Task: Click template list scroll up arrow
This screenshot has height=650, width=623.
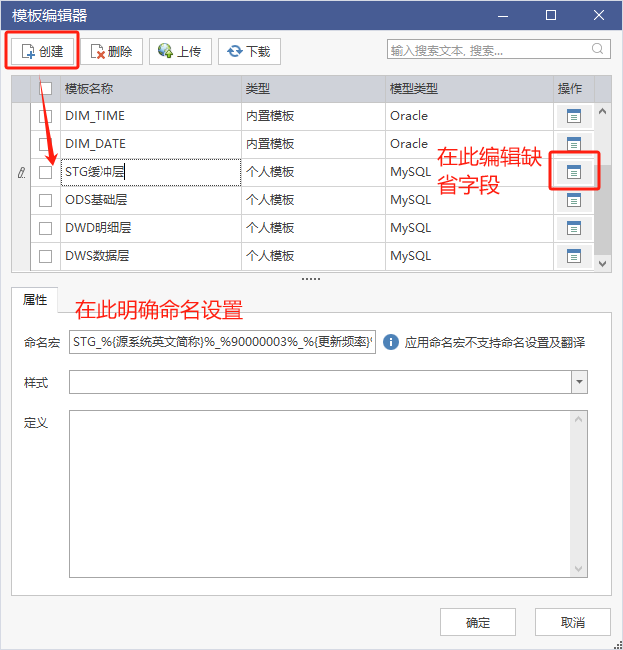Action: point(603,111)
